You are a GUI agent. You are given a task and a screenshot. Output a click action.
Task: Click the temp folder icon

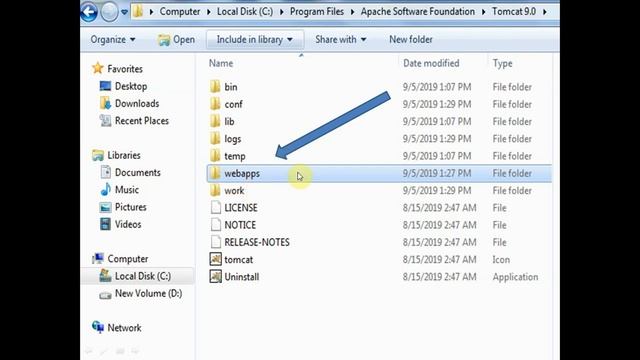(215, 156)
